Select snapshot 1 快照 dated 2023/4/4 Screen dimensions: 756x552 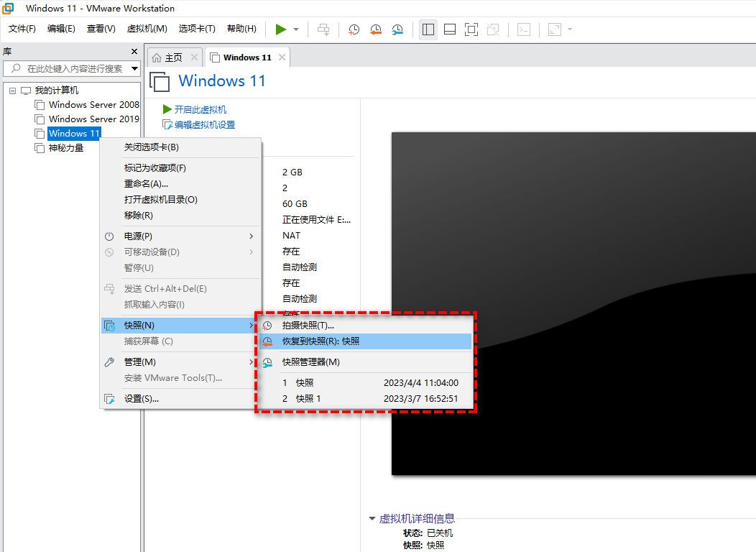point(365,383)
